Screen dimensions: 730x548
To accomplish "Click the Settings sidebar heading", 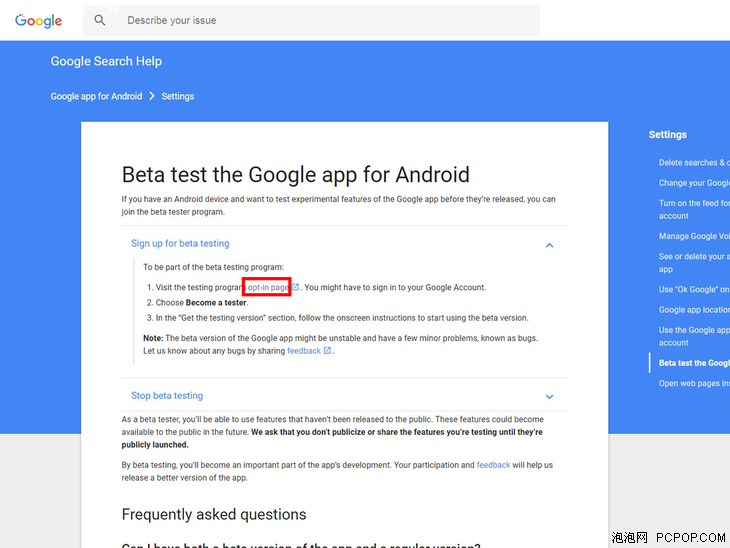I will coord(668,135).
